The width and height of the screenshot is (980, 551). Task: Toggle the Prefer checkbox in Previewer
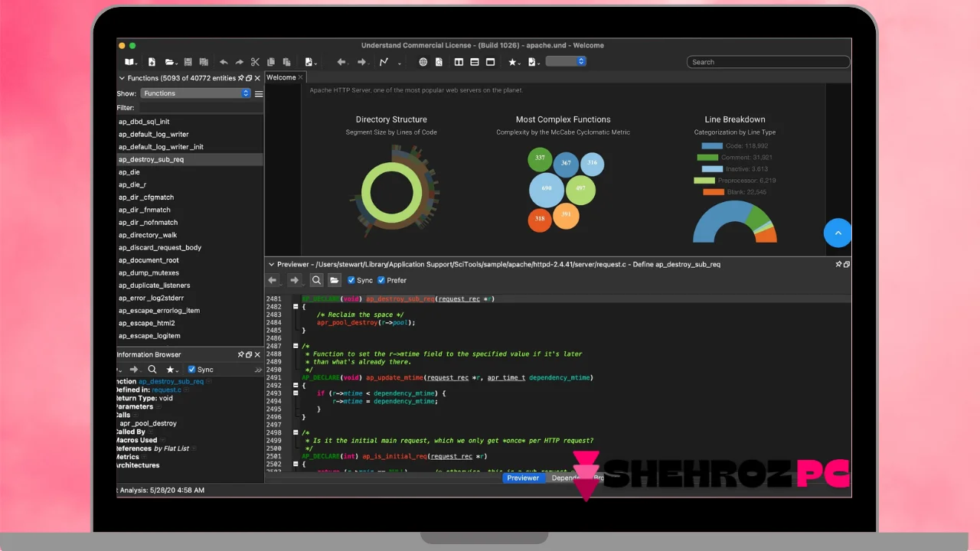pos(381,280)
